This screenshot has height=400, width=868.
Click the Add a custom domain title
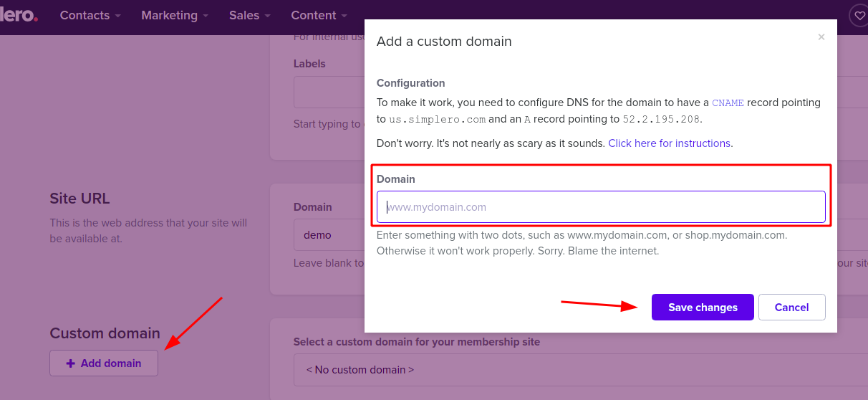(x=444, y=42)
